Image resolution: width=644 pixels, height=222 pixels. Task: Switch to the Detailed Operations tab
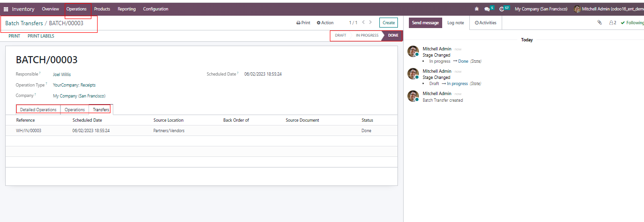click(38, 110)
